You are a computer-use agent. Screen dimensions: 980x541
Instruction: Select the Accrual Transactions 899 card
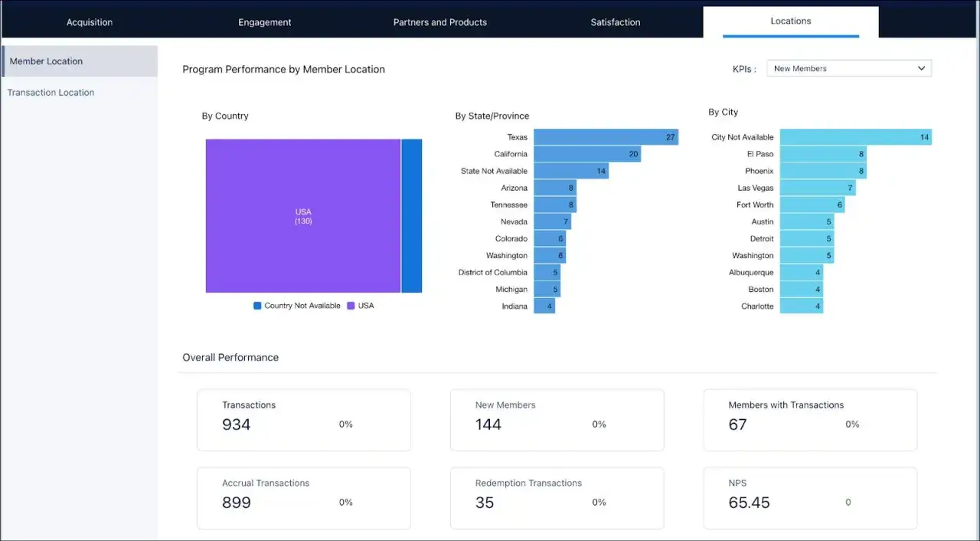click(304, 498)
